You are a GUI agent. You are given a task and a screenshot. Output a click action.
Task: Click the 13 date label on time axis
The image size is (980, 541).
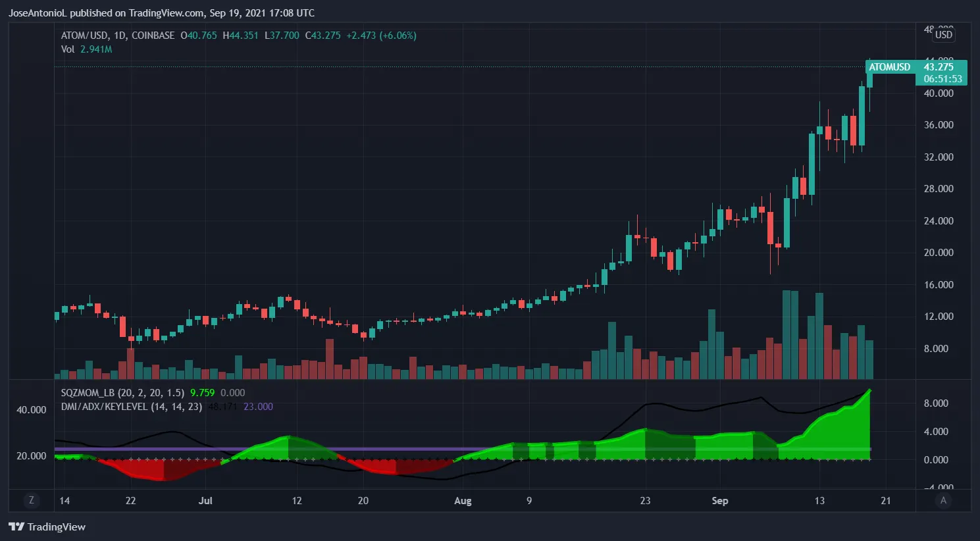[819, 501]
